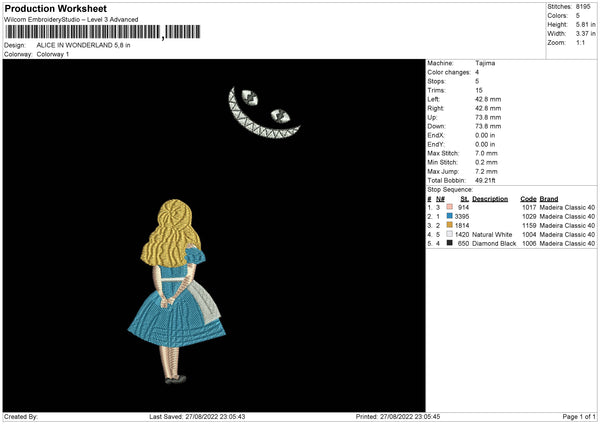Click the 'Colorway 1' value
The height and width of the screenshot is (424, 600).
coord(53,54)
